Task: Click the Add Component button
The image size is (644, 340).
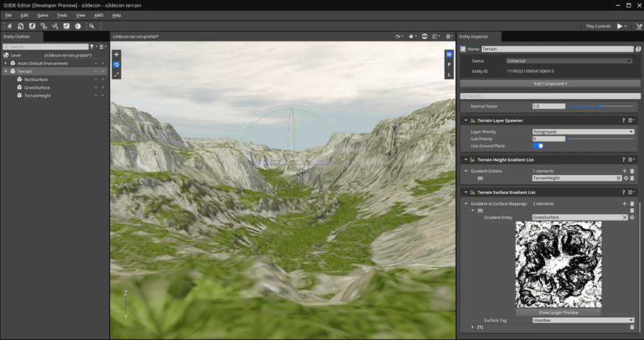Action: [550, 83]
